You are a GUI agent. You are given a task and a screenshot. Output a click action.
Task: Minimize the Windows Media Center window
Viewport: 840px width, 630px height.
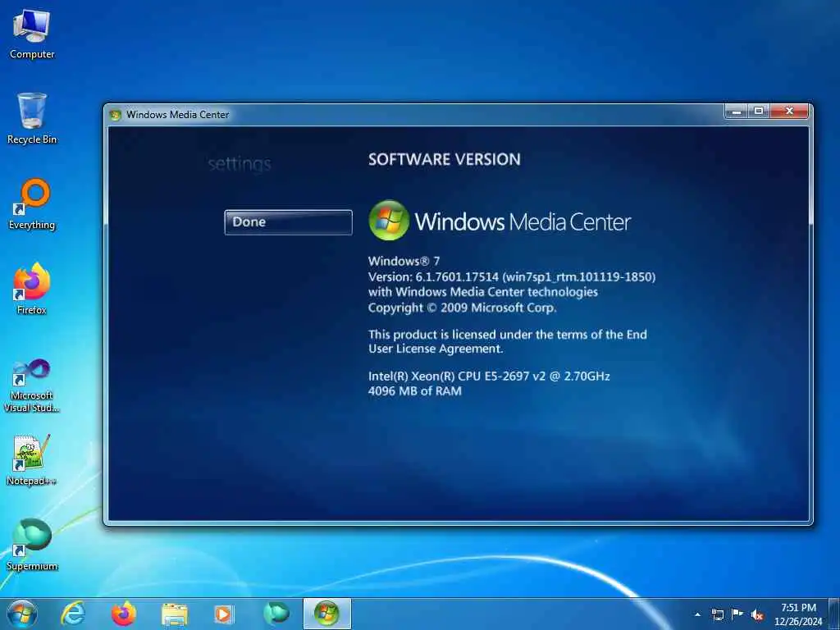point(736,111)
